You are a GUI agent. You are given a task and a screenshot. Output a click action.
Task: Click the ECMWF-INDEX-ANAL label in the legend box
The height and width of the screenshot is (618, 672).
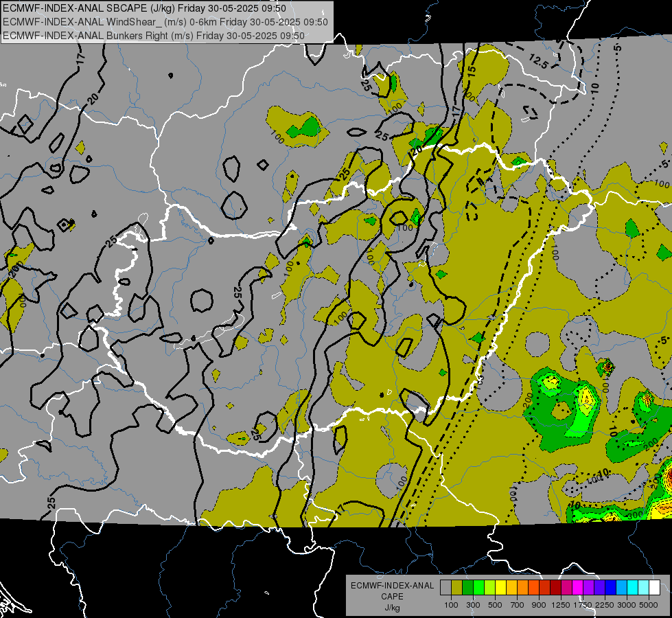392,586
